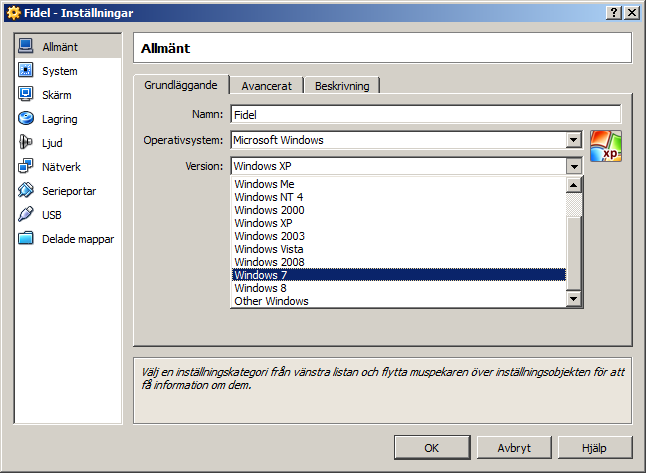The width and height of the screenshot is (646, 473).
Task: Collapse the Version dropdown arrow
Action: 573,167
